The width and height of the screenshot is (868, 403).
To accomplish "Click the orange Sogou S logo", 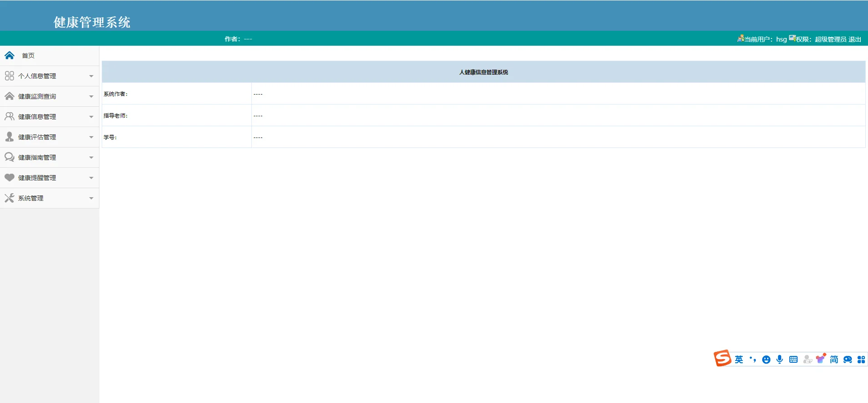I will click(722, 358).
